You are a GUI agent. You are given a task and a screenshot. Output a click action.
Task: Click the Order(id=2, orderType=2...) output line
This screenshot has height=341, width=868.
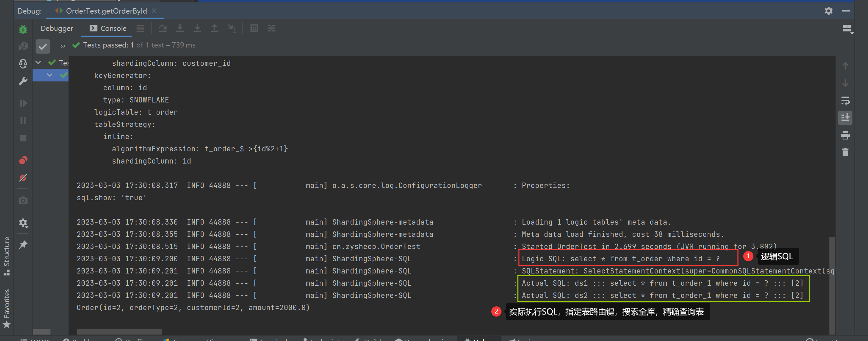[193, 308]
